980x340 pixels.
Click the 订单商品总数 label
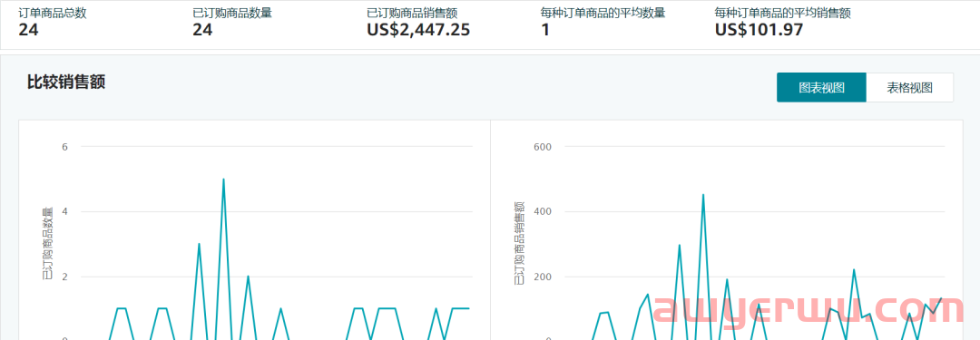pos(53,13)
